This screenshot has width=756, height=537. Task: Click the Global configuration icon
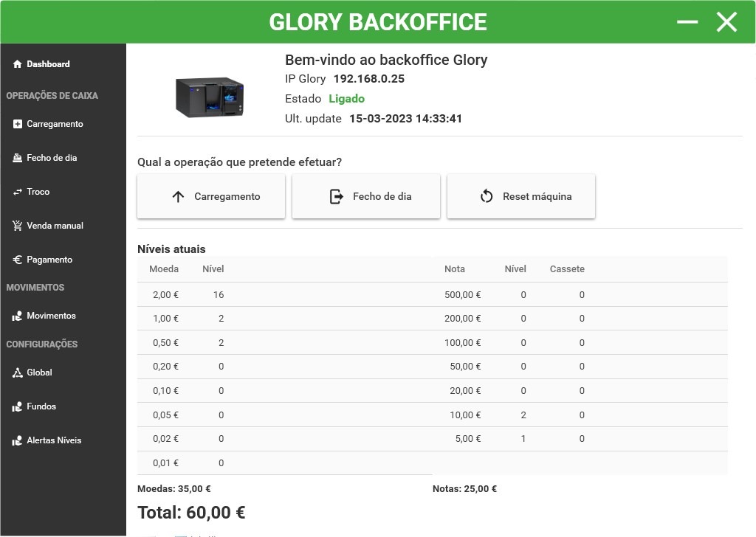pyautogui.click(x=18, y=373)
